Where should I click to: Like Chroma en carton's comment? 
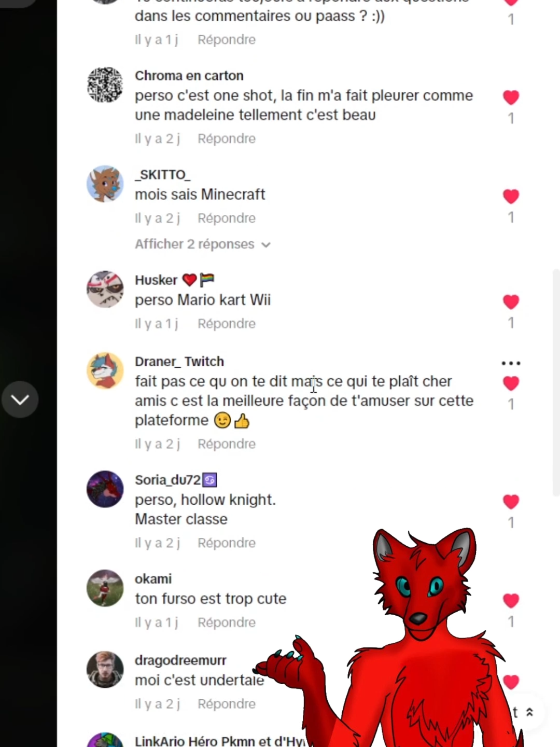(x=511, y=97)
